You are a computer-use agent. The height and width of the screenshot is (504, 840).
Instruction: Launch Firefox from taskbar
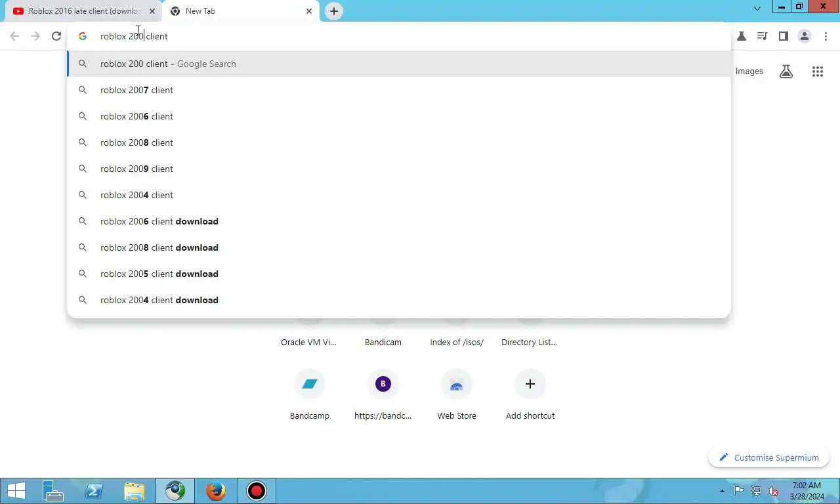[216, 491]
